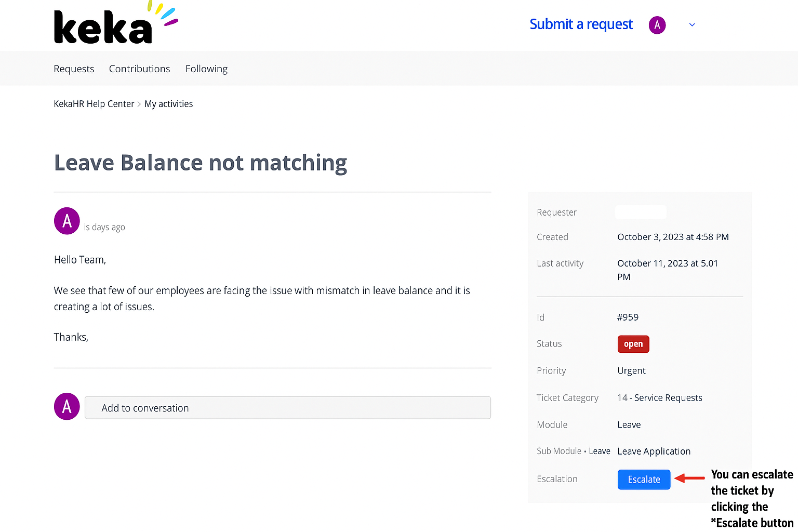
Task: Click the ticket Id #959
Action: click(x=628, y=317)
